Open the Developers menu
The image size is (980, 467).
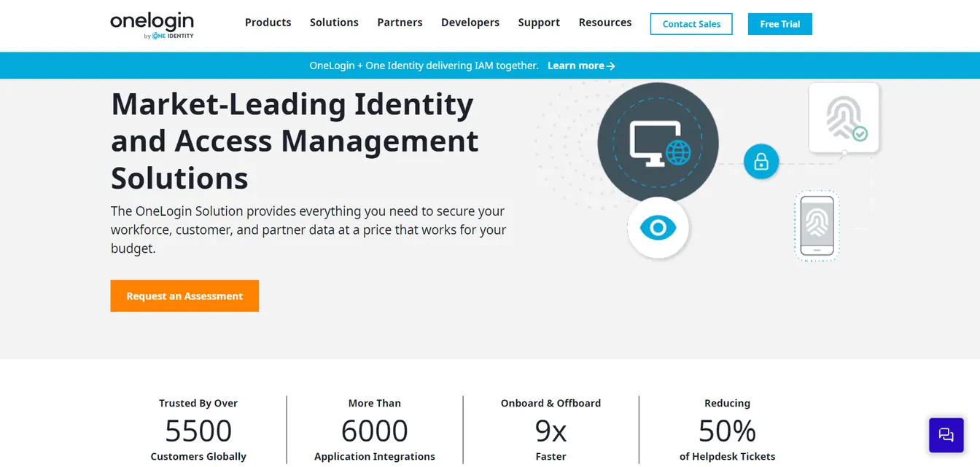pos(470,23)
